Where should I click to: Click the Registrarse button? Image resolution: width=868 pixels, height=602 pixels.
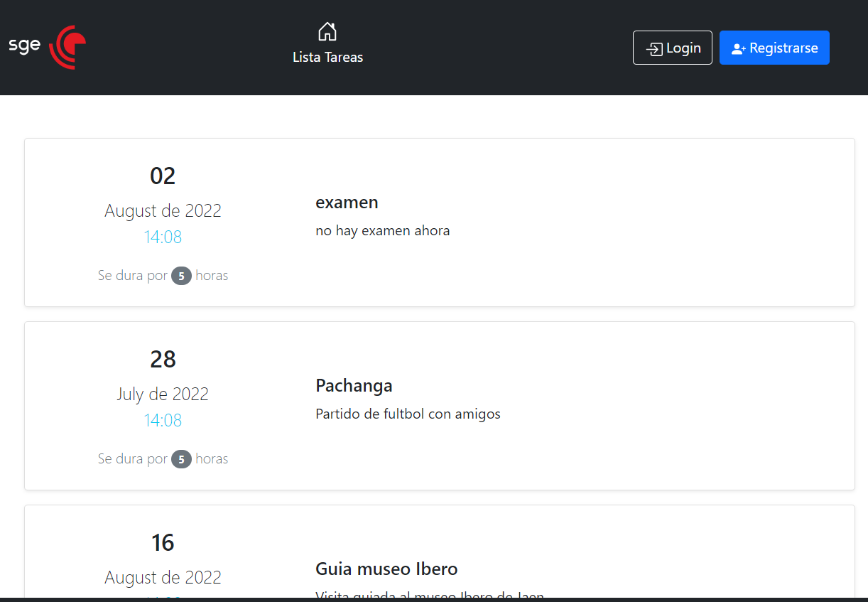[x=774, y=48]
